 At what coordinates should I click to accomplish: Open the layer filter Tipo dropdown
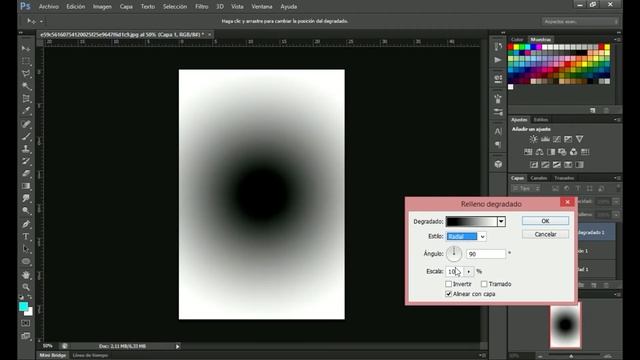[x=527, y=189]
